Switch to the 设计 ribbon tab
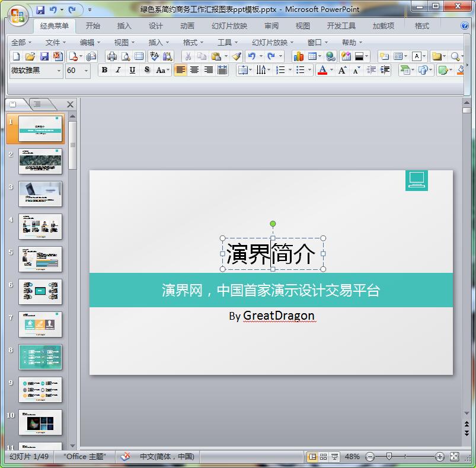This screenshot has height=468, width=476. click(156, 26)
